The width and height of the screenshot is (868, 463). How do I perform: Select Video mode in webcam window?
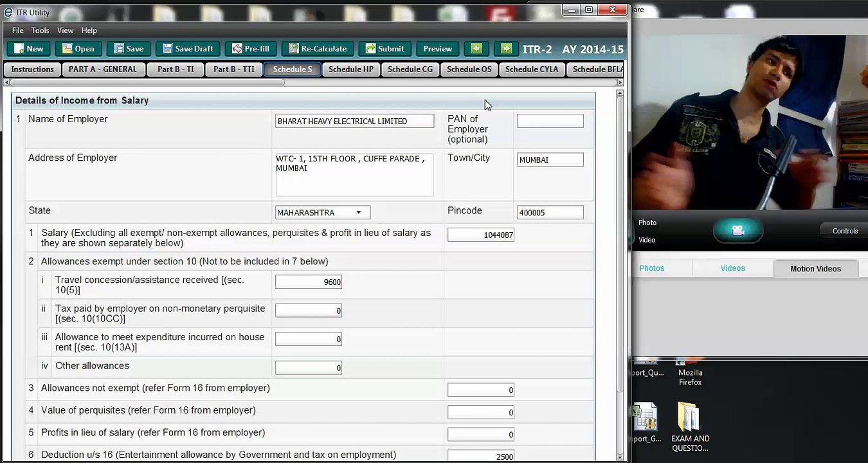(x=647, y=240)
